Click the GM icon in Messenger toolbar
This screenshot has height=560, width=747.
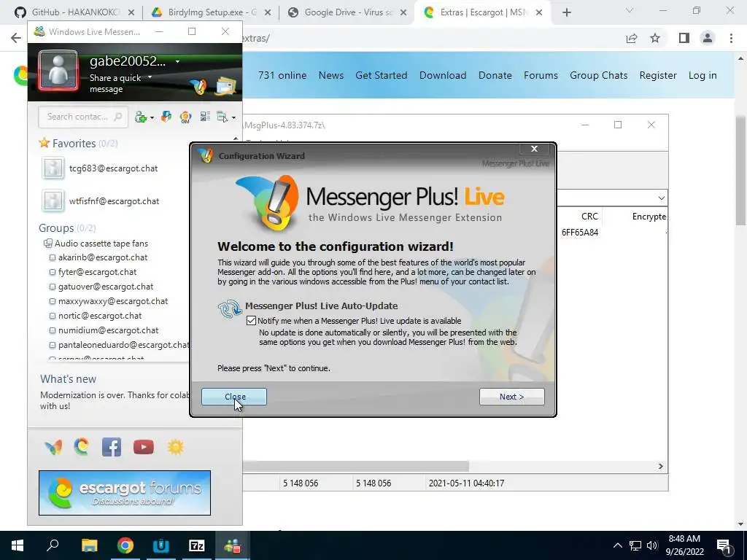pos(185,117)
